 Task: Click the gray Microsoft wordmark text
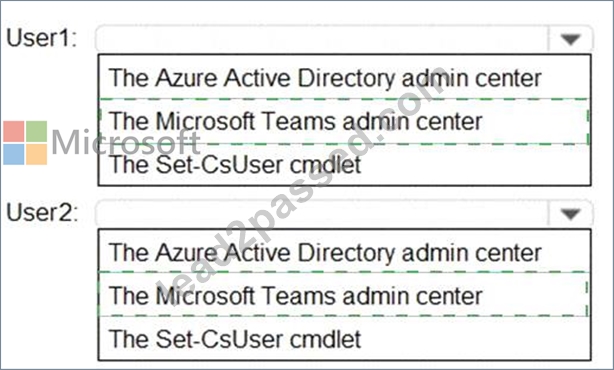click(125, 143)
